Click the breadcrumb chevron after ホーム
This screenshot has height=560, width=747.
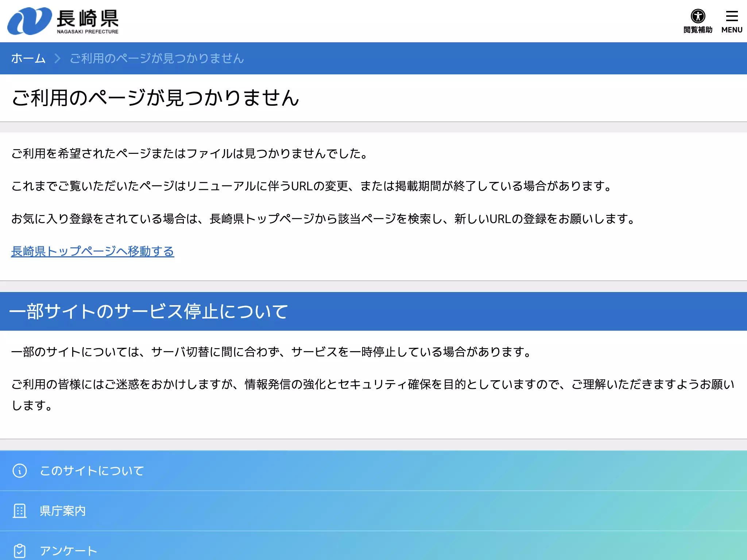pos(57,58)
